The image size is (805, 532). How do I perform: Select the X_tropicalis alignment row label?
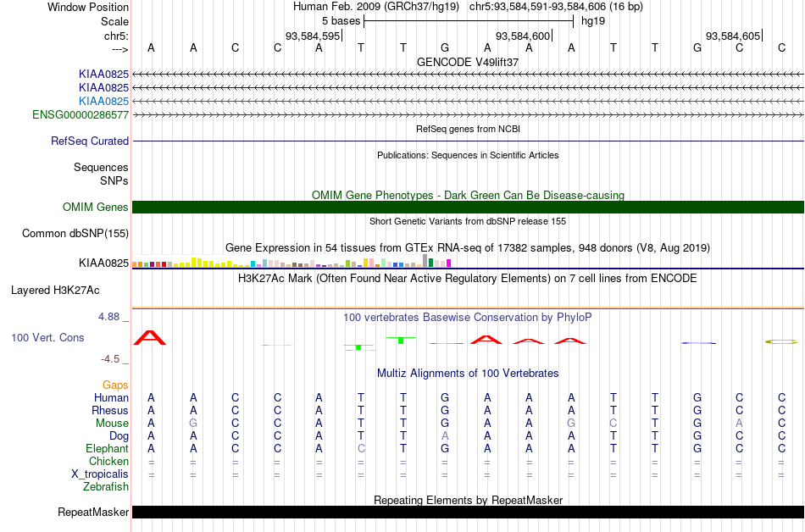click(100, 474)
